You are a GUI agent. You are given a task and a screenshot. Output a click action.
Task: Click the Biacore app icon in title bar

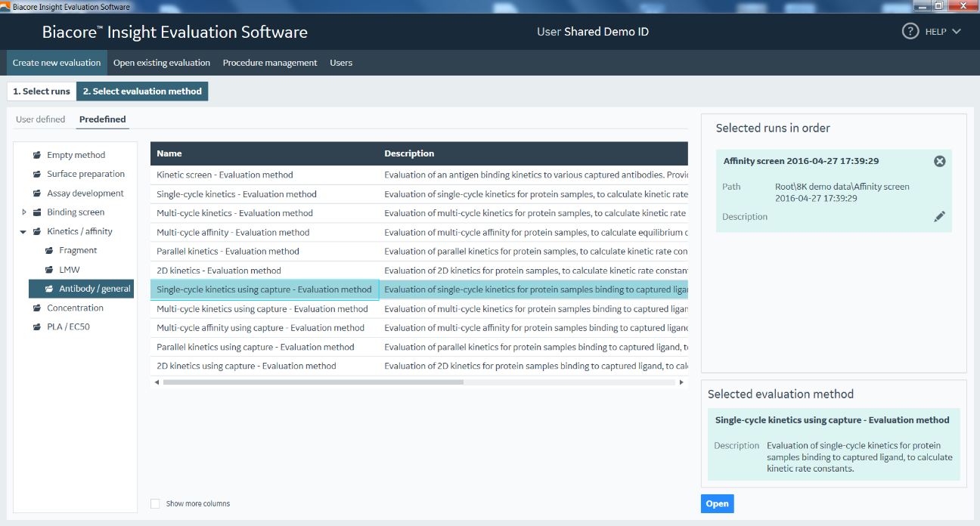[x=5, y=7]
